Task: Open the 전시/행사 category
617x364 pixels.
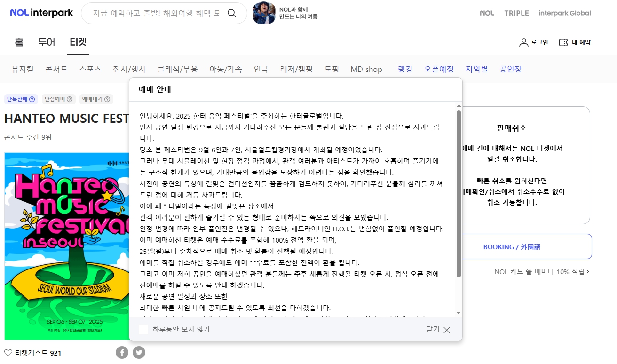Action: pos(129,69)
